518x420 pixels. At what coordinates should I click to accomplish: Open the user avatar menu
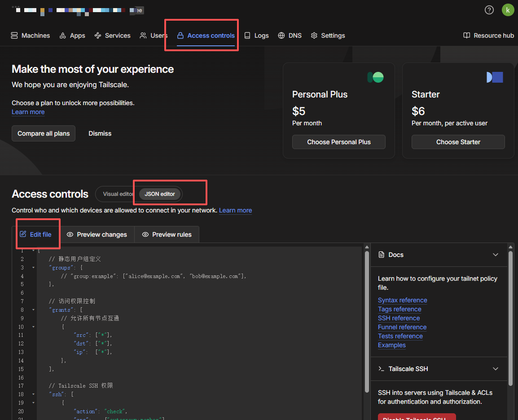click(x=508, y=10)
